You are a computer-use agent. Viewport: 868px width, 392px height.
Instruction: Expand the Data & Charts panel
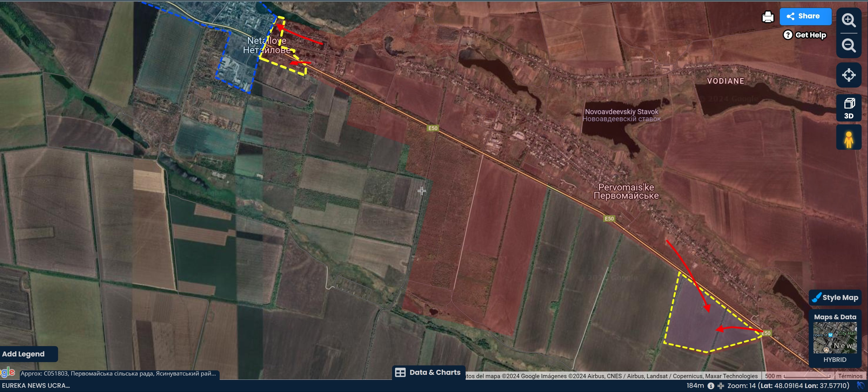pyautogui.click(x=428, y=372)
